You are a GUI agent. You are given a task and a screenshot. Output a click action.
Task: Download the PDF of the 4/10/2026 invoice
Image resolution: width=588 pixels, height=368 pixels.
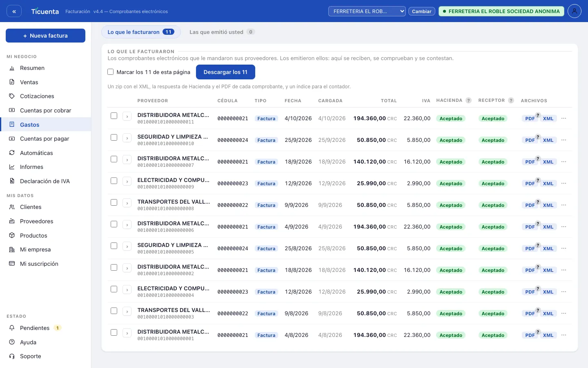530,119
